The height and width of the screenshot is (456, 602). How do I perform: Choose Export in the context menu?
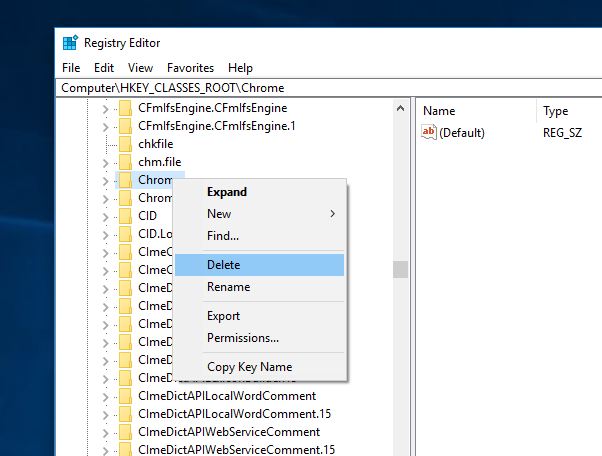pyautogui.click(x=259, y=316)
